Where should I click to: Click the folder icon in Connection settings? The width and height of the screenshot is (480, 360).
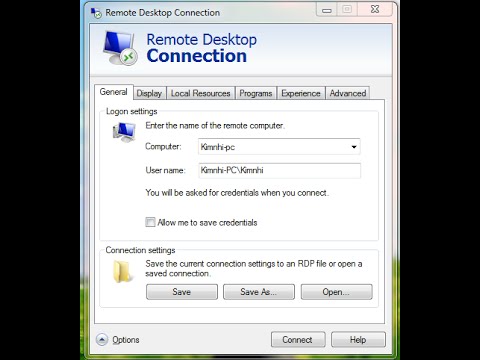(122, 272)
